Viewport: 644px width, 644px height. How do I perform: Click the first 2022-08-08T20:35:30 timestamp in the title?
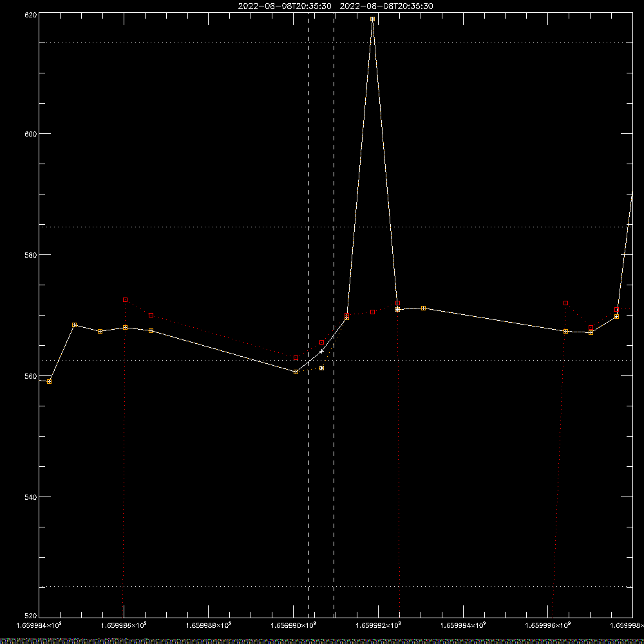pos(285,6)
